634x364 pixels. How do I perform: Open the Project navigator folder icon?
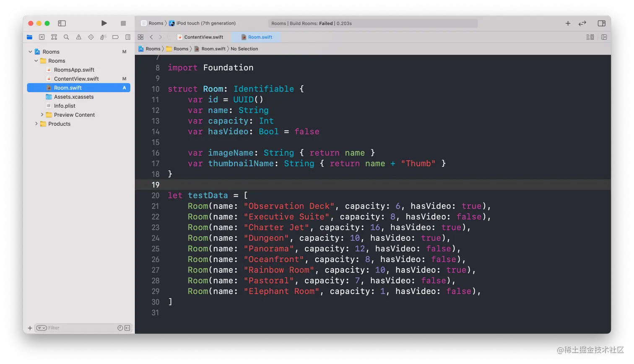click(29, 37)
